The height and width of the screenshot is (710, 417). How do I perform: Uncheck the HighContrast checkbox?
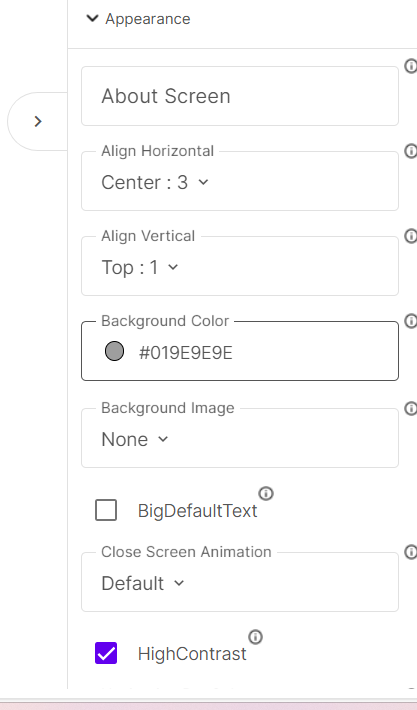[106, 653]
